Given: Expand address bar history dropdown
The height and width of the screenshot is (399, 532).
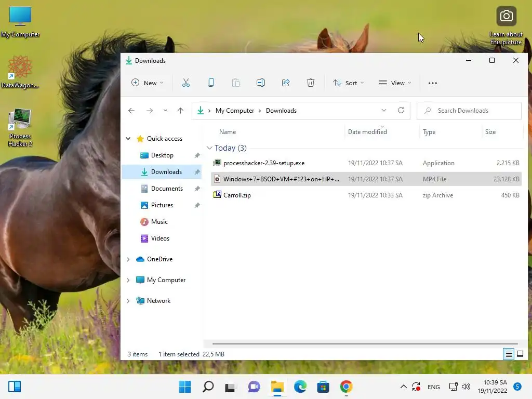Looking at the screenshot, I should [x=384, y=110].
